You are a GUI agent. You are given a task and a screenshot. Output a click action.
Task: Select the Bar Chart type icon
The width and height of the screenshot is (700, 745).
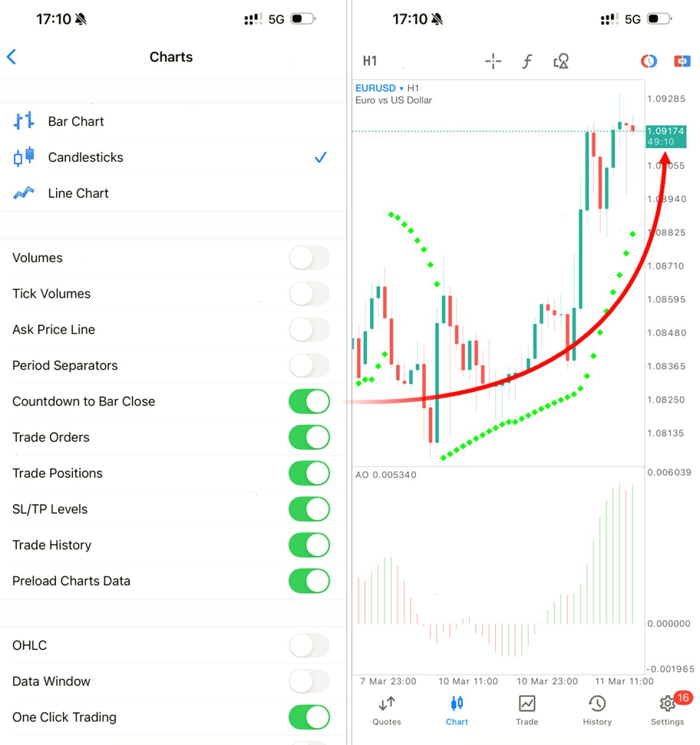click(x=24, y=121)
